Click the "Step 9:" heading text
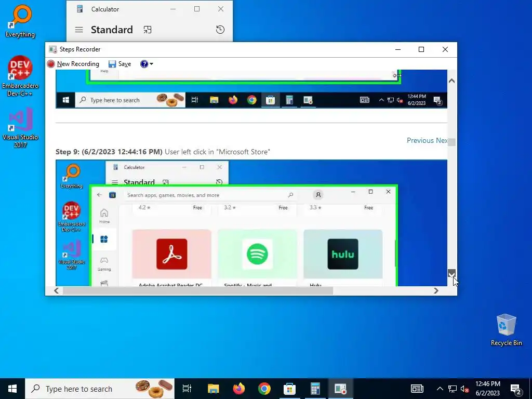This screenshot has height=399, width=532. 68,152
